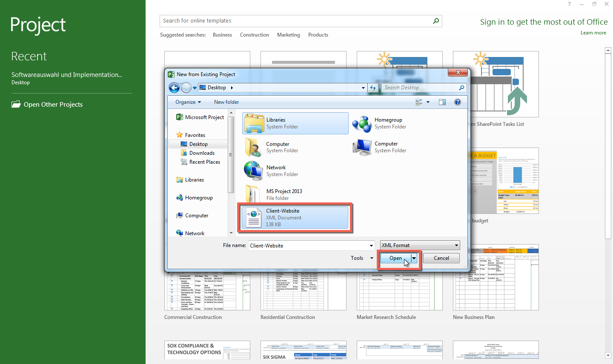Toggle the preview pane in the dialog toolbar

442,102
